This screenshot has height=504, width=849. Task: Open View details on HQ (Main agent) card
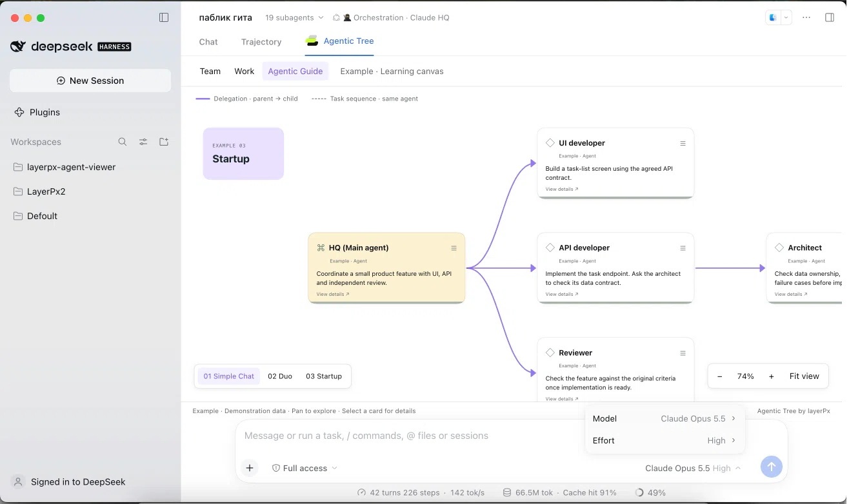(333, 295)
